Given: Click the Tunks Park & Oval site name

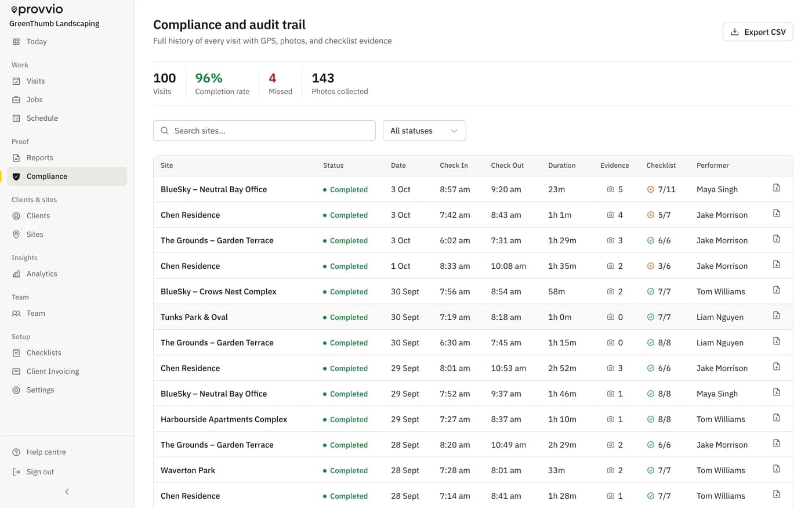Looking at the screenshot, I should pyautogui.click(x=194, y=317).
